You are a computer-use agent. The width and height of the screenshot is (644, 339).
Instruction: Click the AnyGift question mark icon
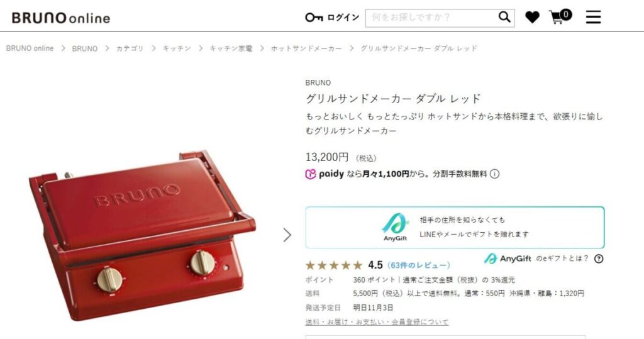pyautogui.click(x=599, y=258)
